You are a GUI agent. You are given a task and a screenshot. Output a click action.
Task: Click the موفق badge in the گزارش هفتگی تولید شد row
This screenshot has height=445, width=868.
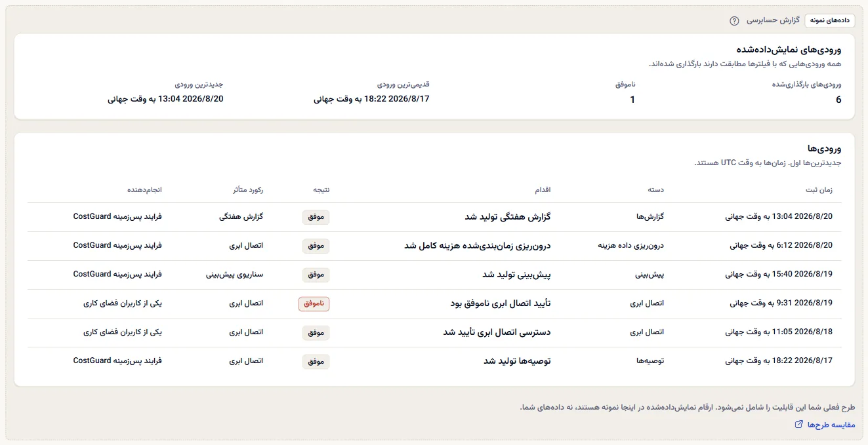tap(316, 217)
